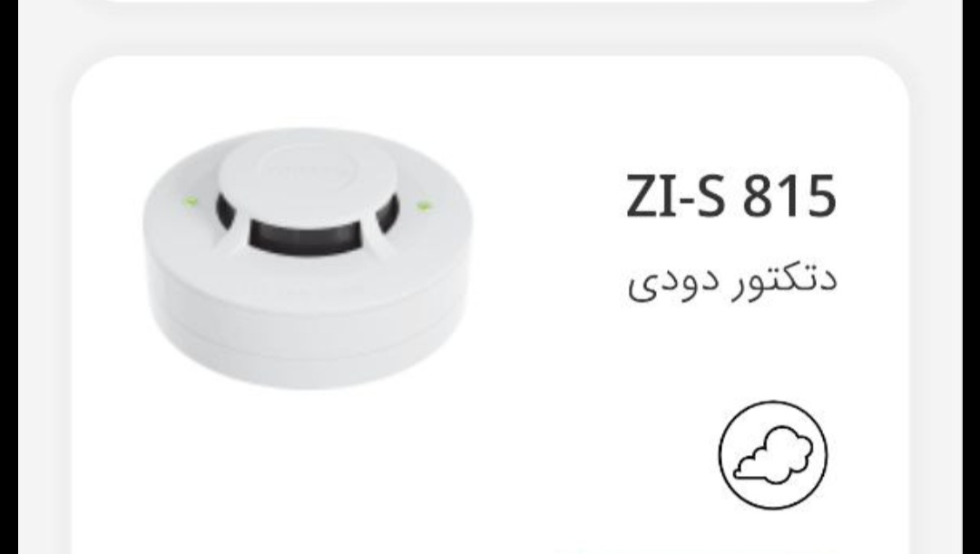Screen dimensions: 980x554
Task: Click the digits 815 in the title
Action: pos(789,195)
